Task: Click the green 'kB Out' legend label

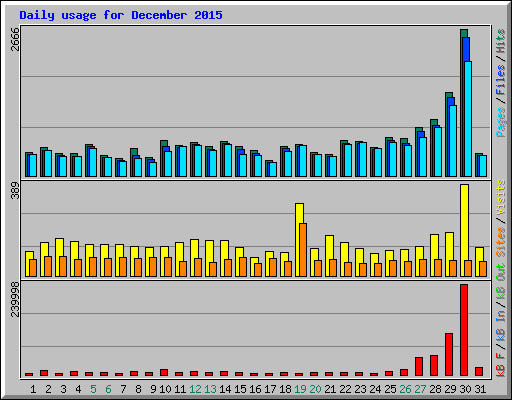Action: [x=501, y=281]
